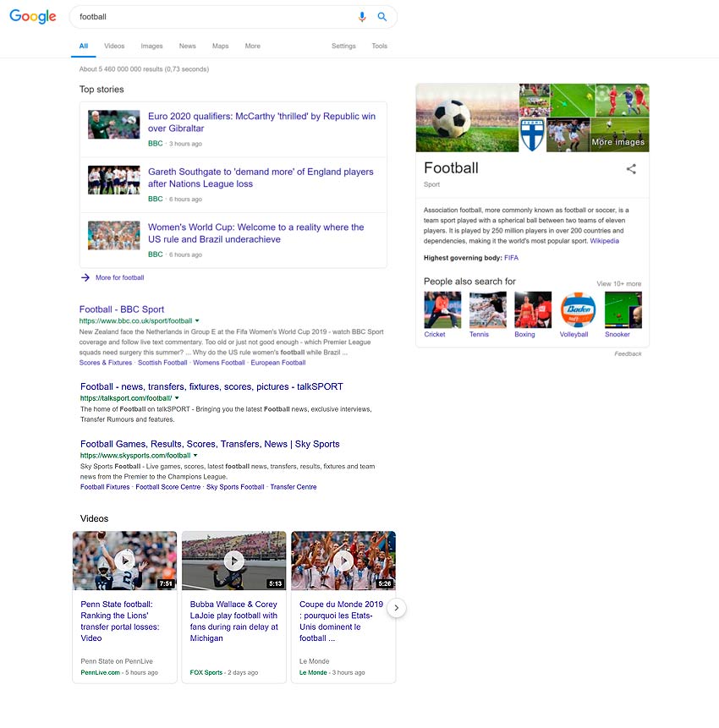The image size is (719, 728).
Task: Click View 10+ more
Action: [x=619, y=284]
